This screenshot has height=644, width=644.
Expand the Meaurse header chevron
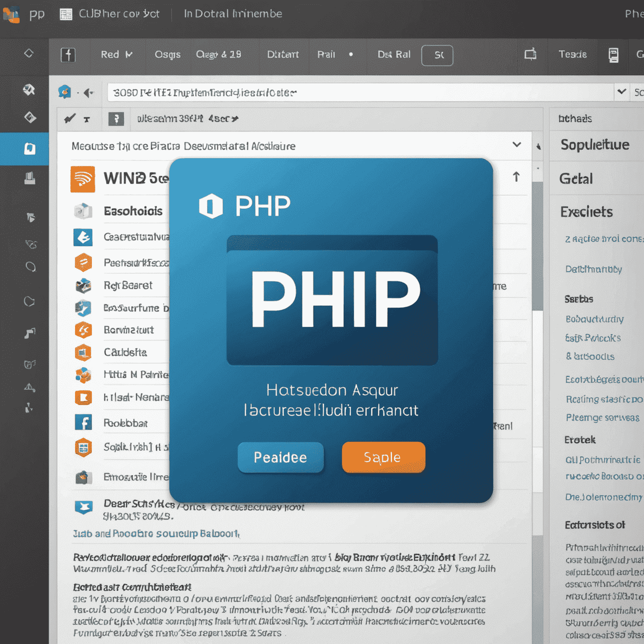click(x=517, y=145)
